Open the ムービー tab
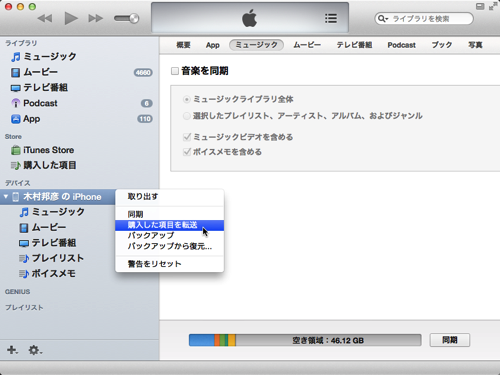 pos(307,45)
